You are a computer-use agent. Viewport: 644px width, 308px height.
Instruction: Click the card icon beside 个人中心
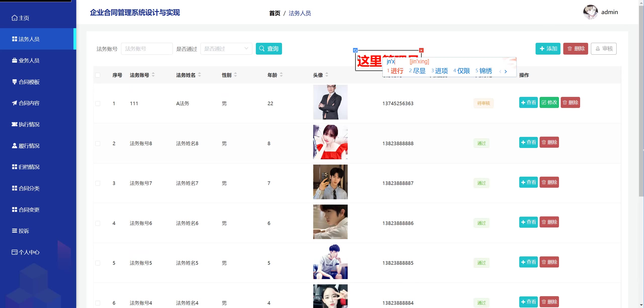(15, 252)
